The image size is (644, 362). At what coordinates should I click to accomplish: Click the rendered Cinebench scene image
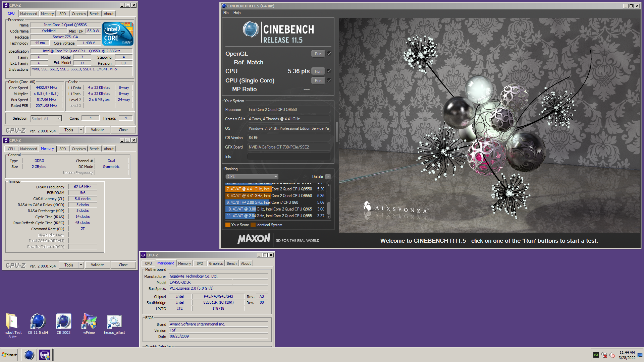489,125
